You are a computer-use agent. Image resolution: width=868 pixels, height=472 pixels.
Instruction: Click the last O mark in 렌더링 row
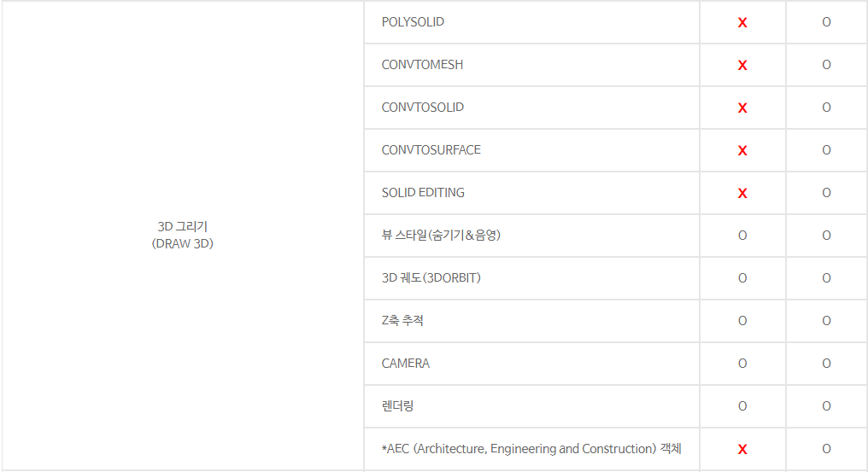(826, 406)
